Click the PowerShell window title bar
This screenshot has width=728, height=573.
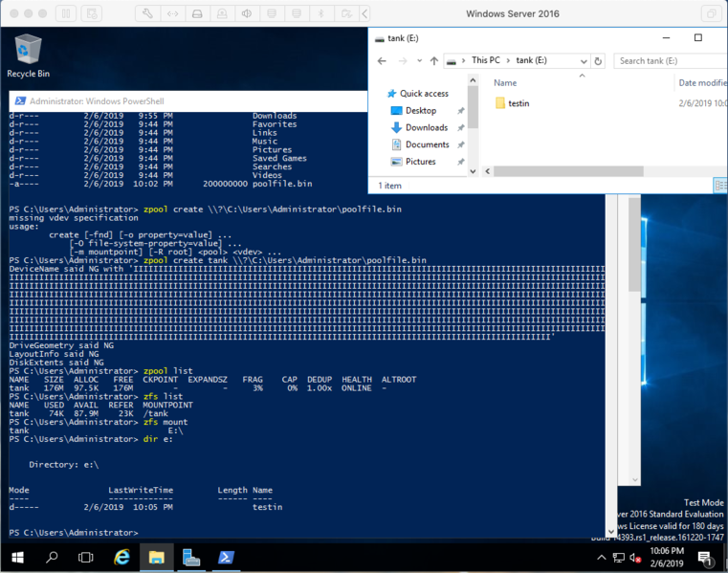coord(188,101)
